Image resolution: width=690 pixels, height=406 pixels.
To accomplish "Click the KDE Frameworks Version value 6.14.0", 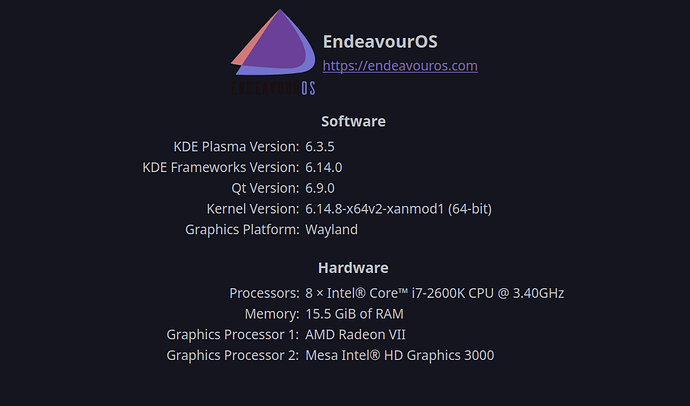I will click(323, 167).
